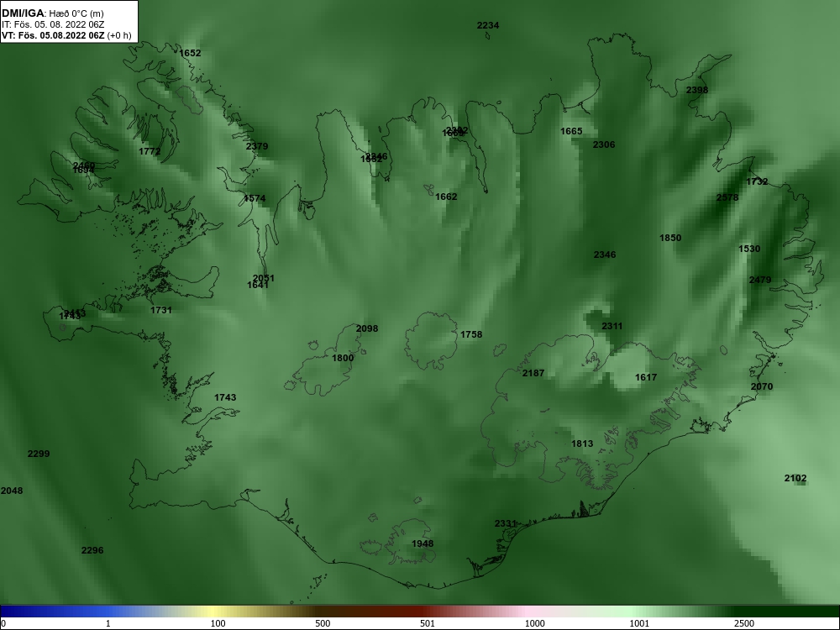
Task: Click the 1617 label on eastern Vatnajökull
Action: click(646, 377)
